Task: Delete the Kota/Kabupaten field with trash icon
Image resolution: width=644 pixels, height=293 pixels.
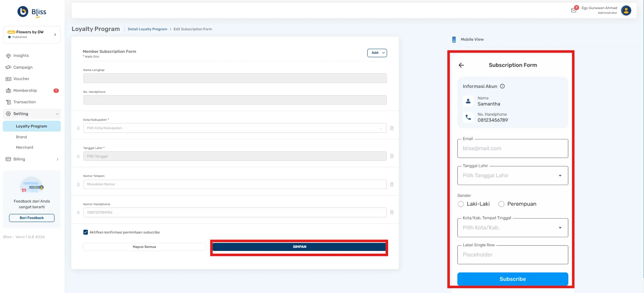Action: point(392,128)
